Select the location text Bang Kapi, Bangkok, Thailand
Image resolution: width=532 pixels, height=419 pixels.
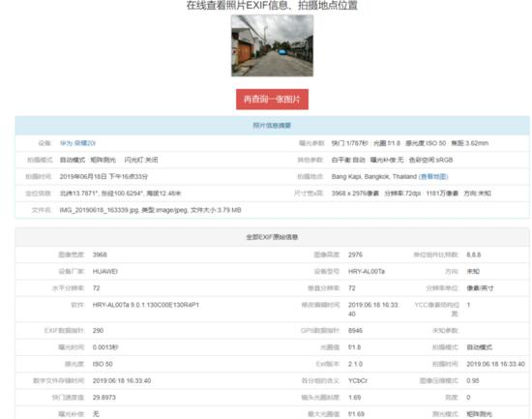[374, 176]
